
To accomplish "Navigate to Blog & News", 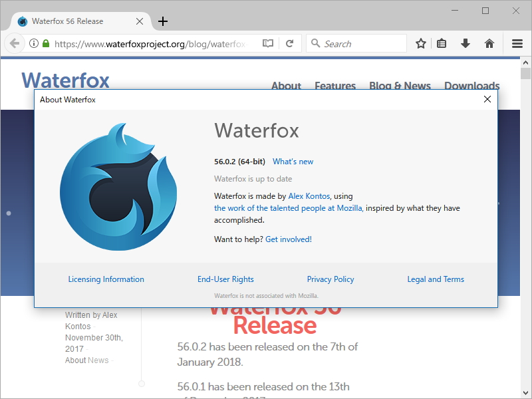I will point(400,86).
